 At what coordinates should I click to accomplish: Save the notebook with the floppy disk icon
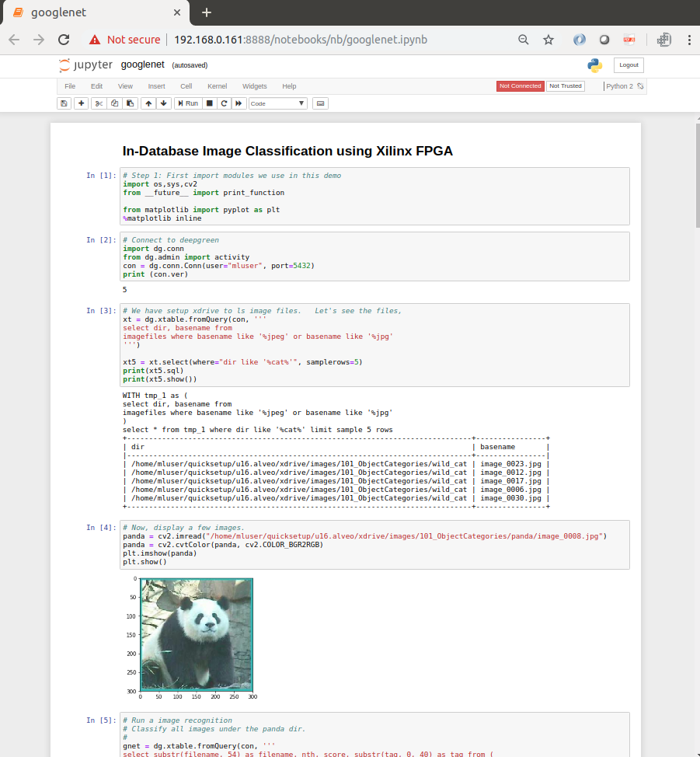64,103
